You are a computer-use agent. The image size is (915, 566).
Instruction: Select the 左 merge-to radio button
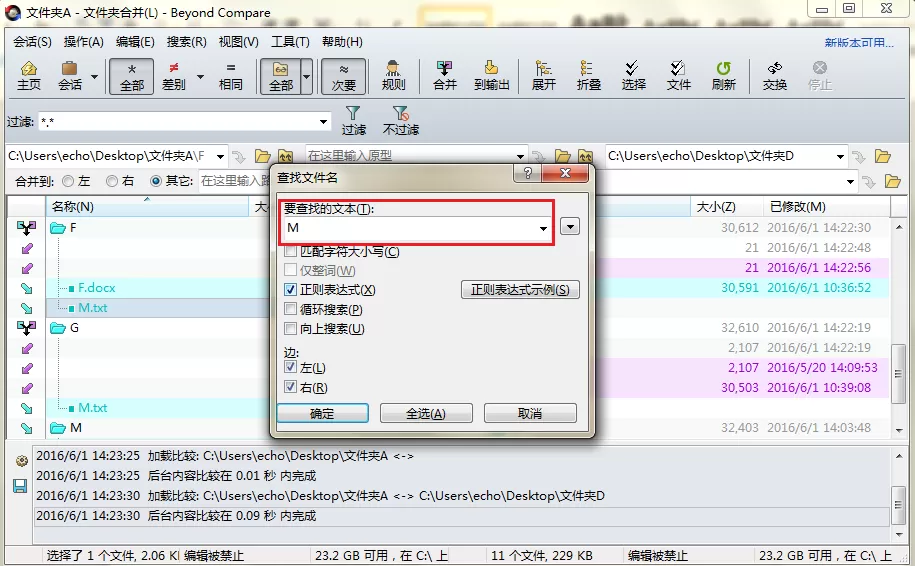click(68, 181)
